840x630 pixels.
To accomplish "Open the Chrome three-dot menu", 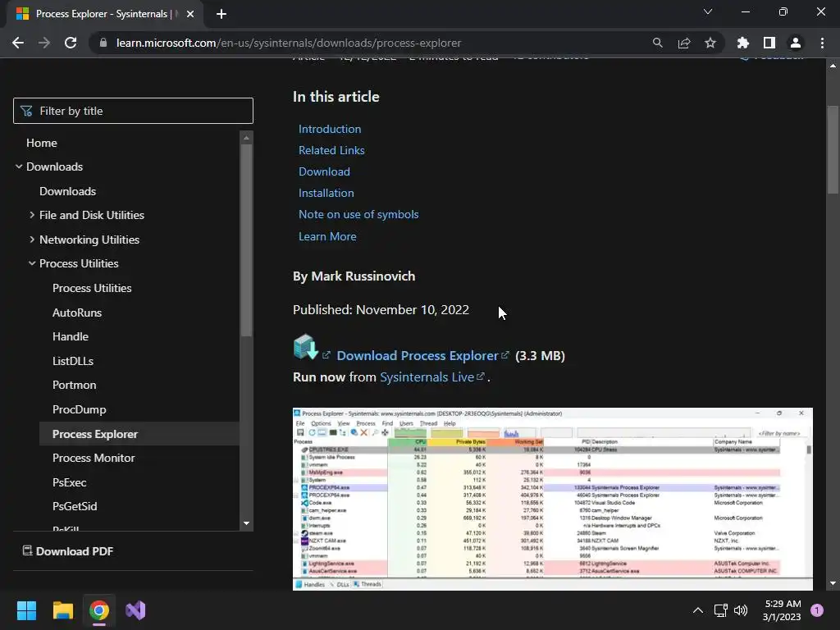I will [822, 43].
